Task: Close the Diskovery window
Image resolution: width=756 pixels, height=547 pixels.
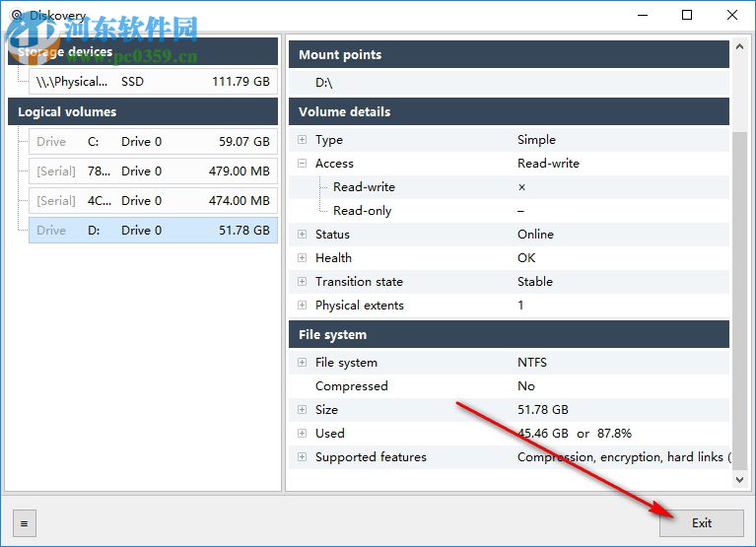Action: tap(732, 15)
